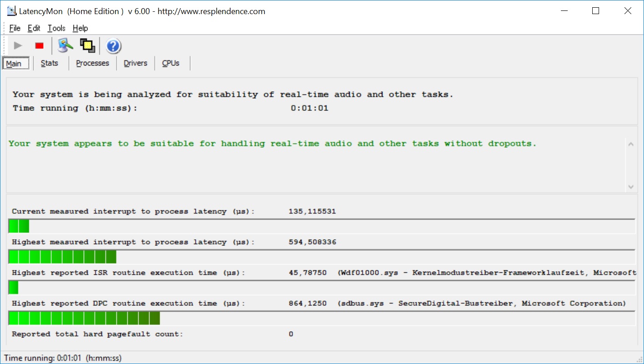Open the computer analysis toolbar icon

click(x=65, y=45)
